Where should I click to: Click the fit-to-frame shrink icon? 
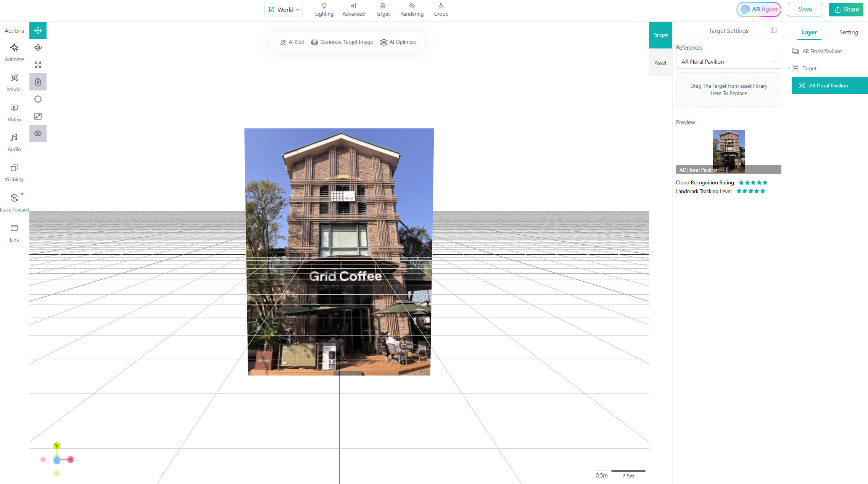[x=38, y=116]
